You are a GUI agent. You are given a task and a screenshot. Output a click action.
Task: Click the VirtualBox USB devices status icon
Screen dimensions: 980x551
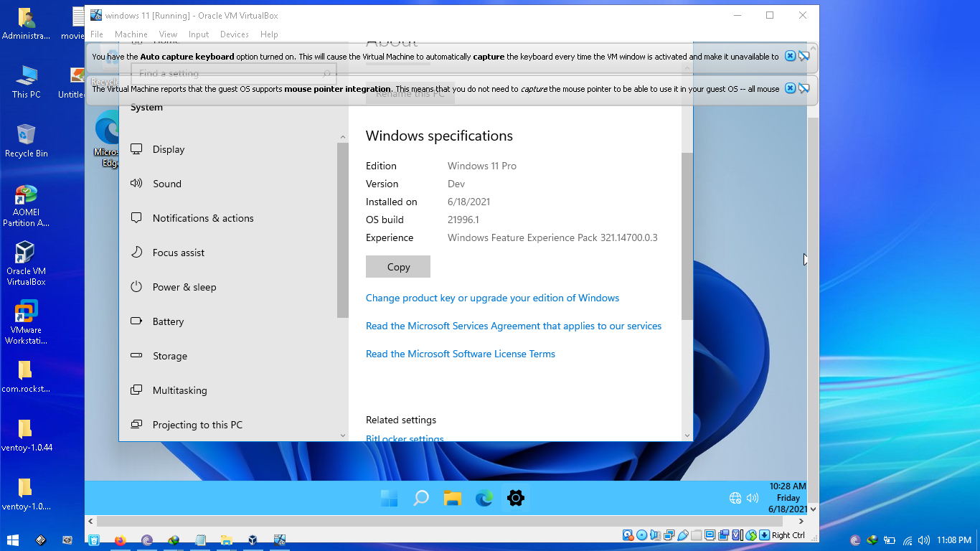click(x=683, y=535)
